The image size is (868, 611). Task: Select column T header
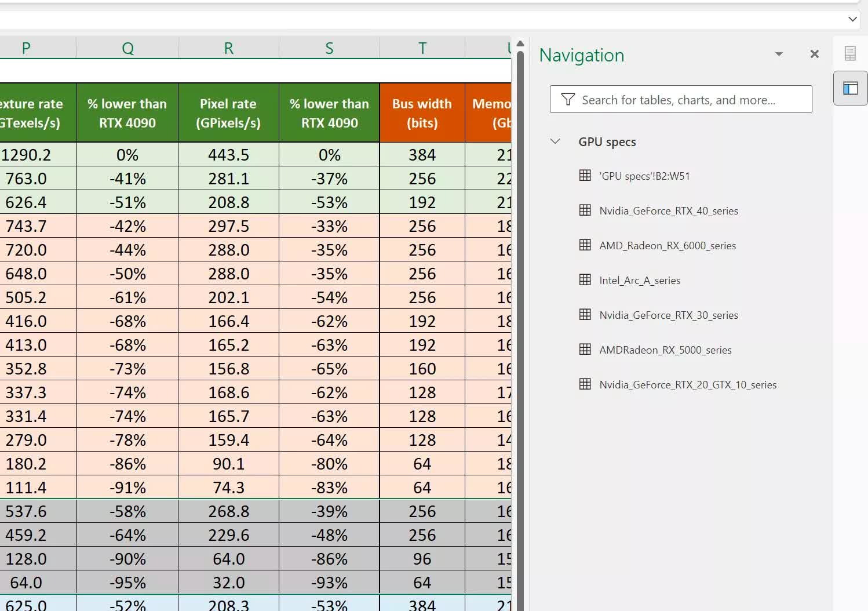[422, 48]
